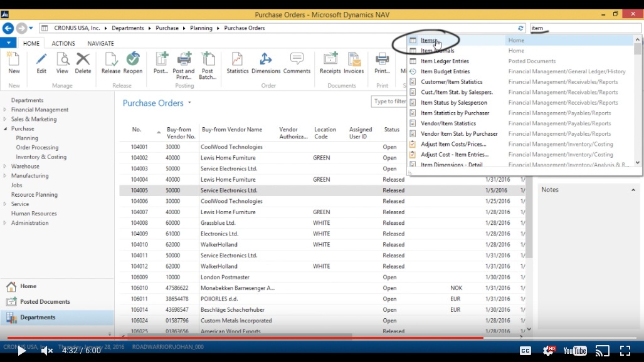Click the Refresh icon in address bar

point(520,28)
